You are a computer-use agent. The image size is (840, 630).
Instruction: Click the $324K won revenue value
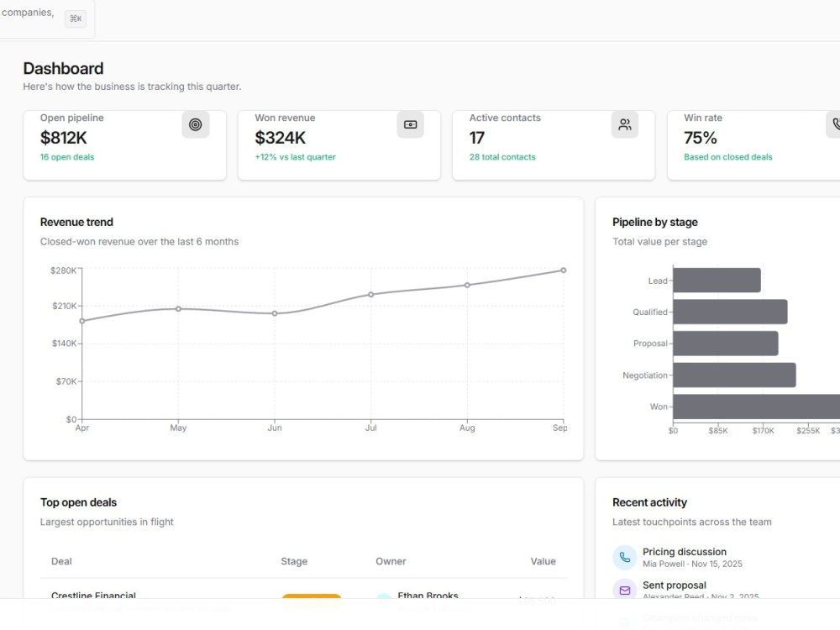[x=281, y=138]
